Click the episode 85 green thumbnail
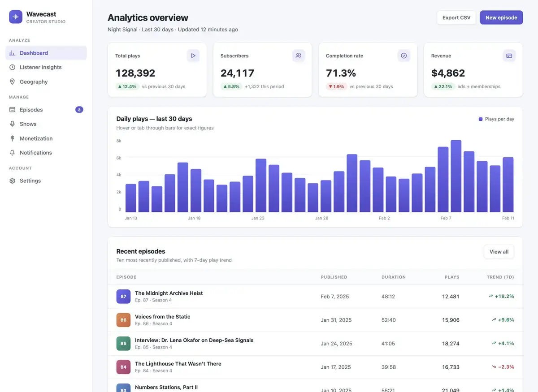Viewport: 538px width, 392px height. pos(123,344)
